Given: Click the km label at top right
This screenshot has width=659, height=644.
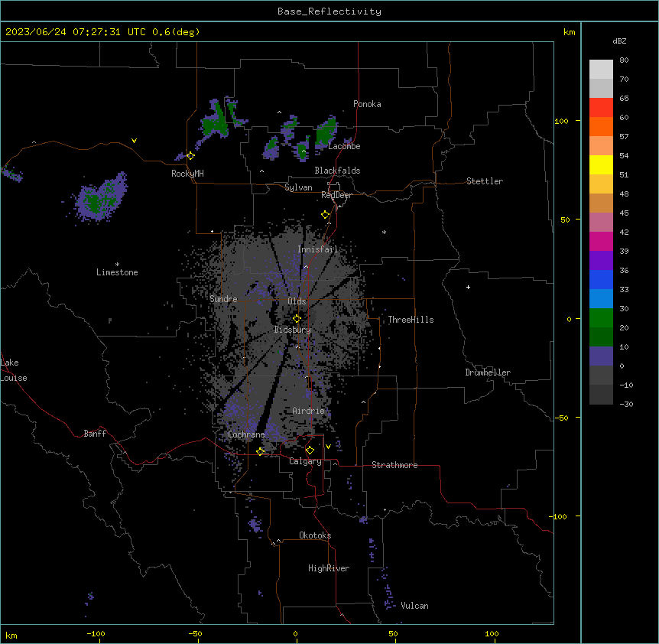Looking at the screenshot, I should (569, 32).
